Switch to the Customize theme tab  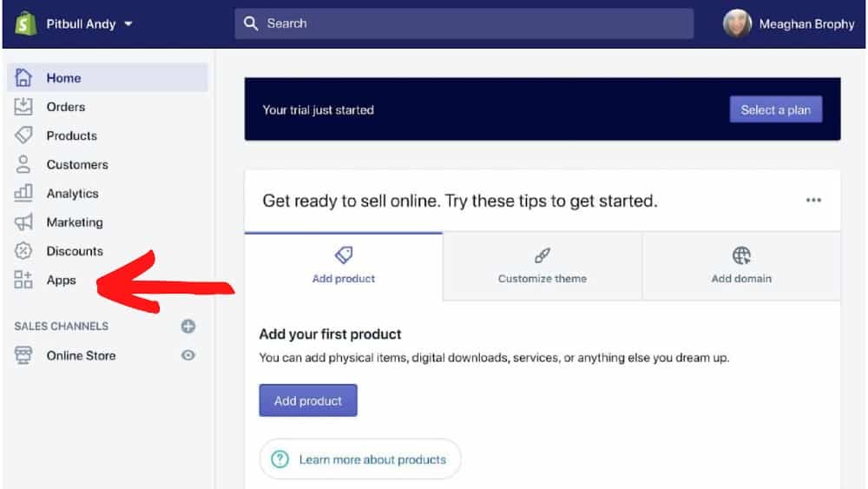[x=542, y=267]
